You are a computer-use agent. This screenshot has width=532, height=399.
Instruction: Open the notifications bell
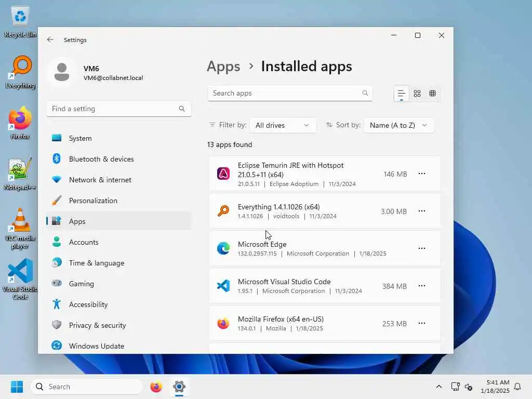pos(517,387)
